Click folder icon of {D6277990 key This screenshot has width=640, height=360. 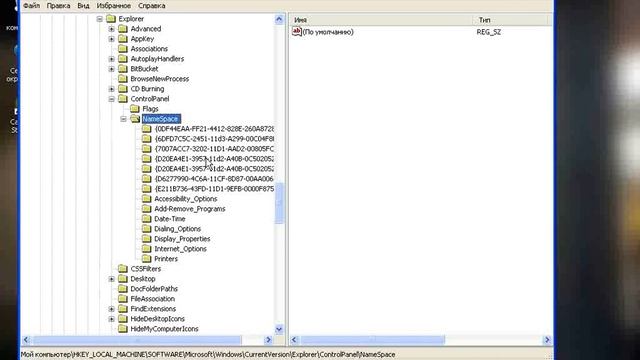click(x=147, y=179)
